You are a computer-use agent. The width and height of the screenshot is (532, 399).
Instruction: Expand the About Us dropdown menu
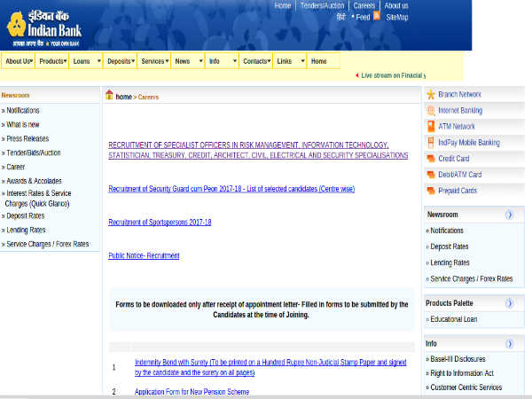click(19, 61)
